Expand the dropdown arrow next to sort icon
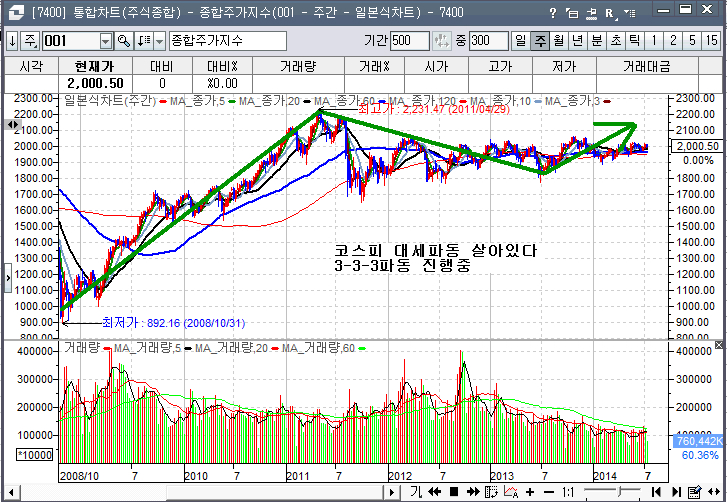Screen dimensions: 727x502 [159, 42]
